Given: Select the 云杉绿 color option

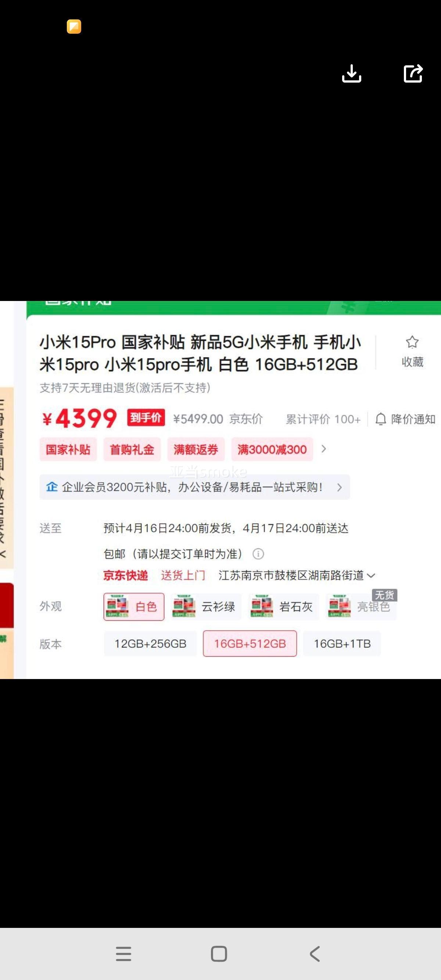Looking at the screenshot, I should click(x=206, y=606).
